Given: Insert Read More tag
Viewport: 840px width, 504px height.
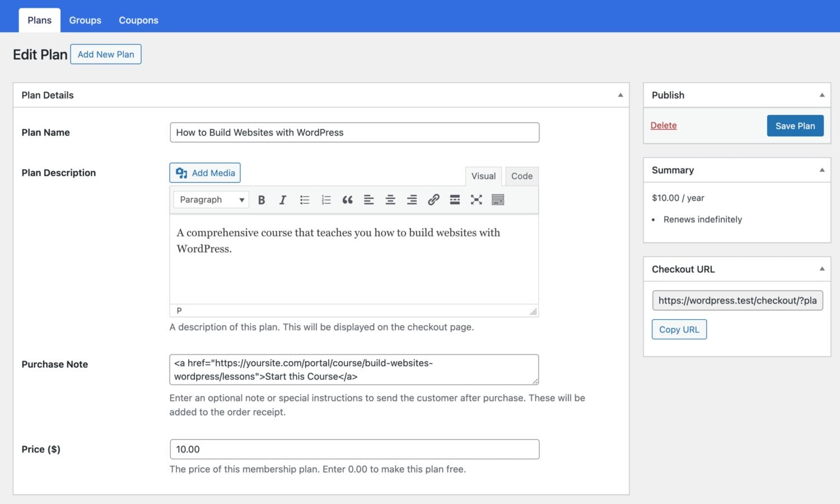Looking at the screenshot, I should click(x=455, y=200).
